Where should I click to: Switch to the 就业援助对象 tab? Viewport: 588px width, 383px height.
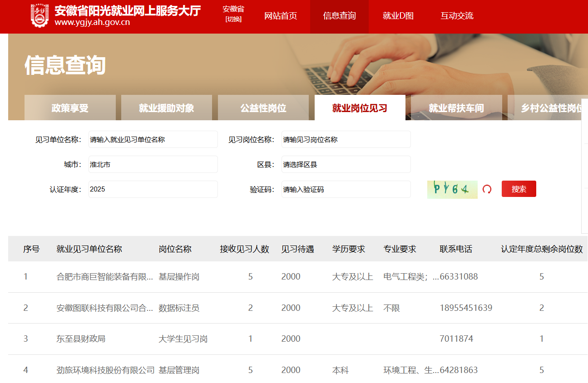coord(167,108)
